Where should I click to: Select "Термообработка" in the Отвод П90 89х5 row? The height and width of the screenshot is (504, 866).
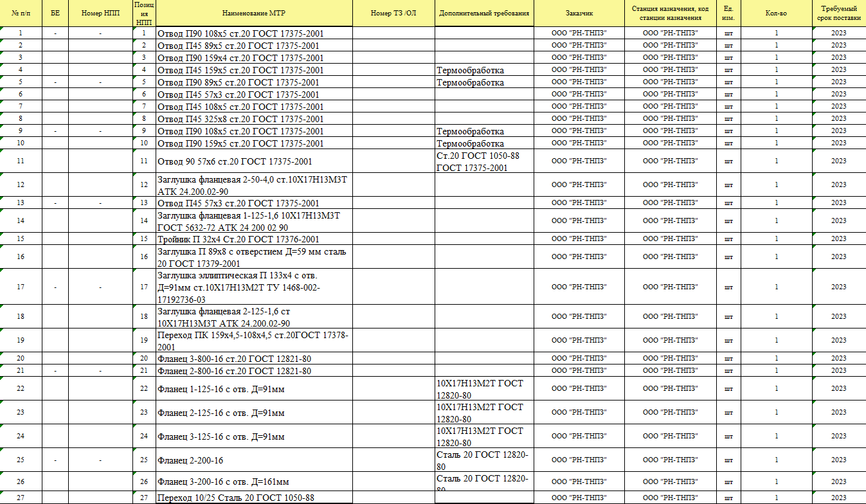pyautogui.click(x=485, y=82)
